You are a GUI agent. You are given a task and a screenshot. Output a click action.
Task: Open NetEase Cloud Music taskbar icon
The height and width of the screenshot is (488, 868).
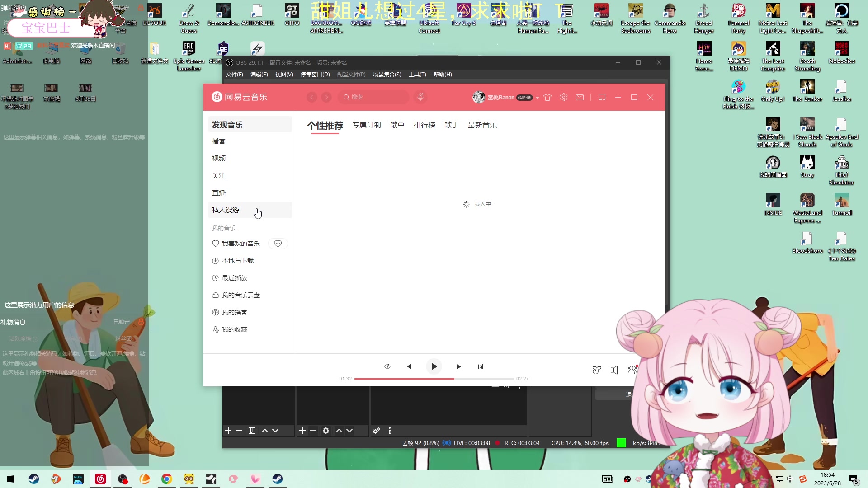pos(100,479)
